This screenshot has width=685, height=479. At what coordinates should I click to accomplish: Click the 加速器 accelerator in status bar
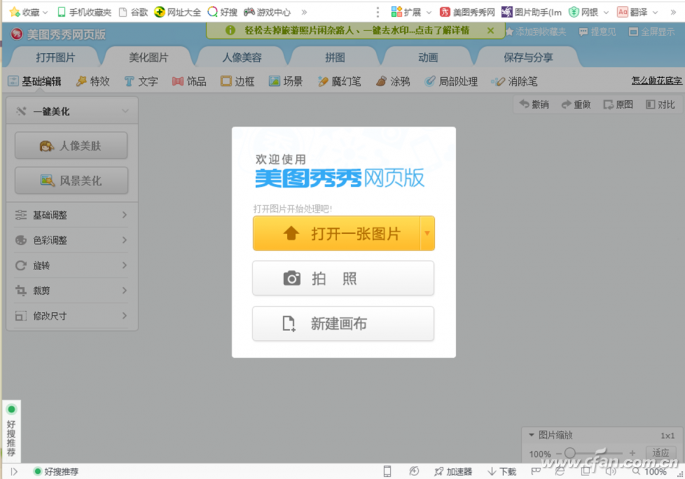coord(453,472)
